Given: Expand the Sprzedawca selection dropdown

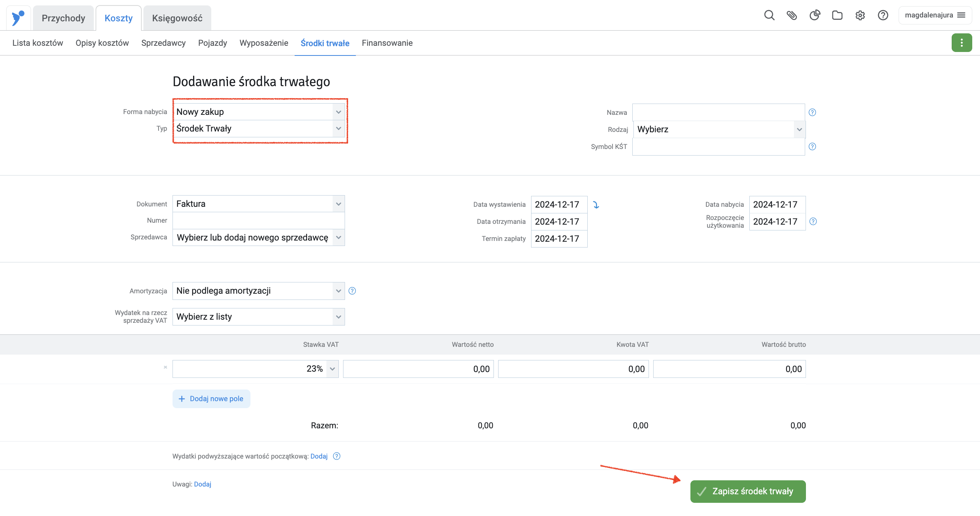Looking at the screenshot, I should tap(259, 237).
